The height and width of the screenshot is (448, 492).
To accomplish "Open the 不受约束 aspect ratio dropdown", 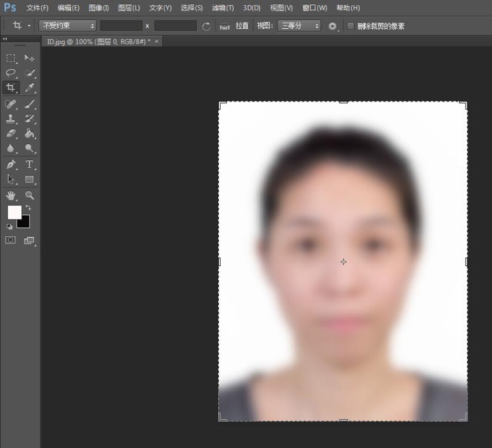I will pos(68,26).
